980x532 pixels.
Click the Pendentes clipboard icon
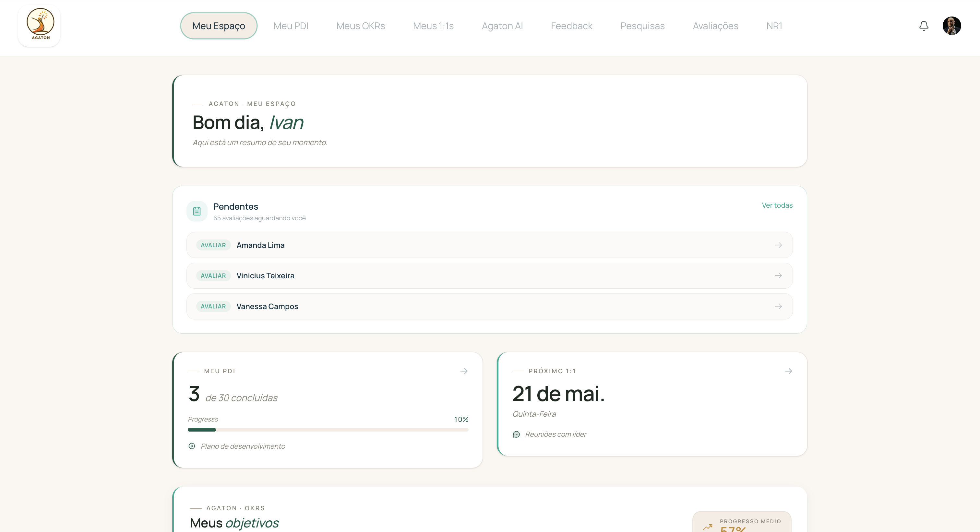197,211
